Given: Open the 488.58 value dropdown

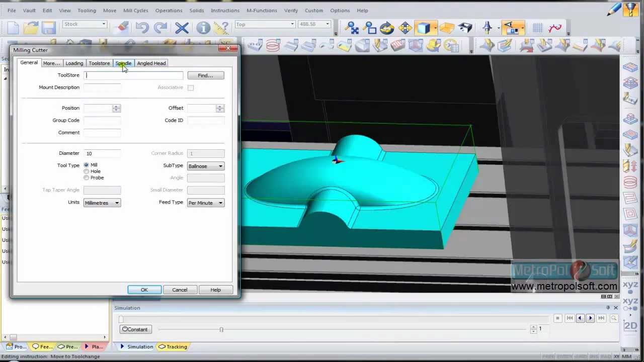Looking at the screenshot, I should 314,24.
